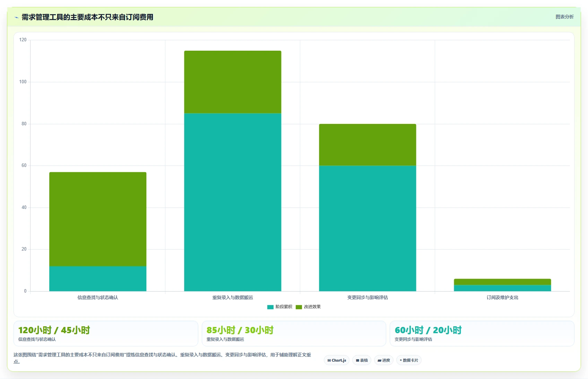Click the y-axis value 40

click(24, 208)
